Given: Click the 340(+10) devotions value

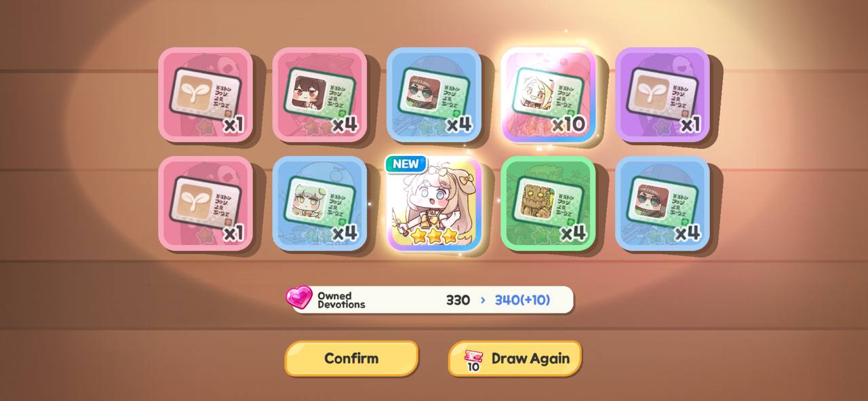Looking at the screenshot, I should [522, 300].
